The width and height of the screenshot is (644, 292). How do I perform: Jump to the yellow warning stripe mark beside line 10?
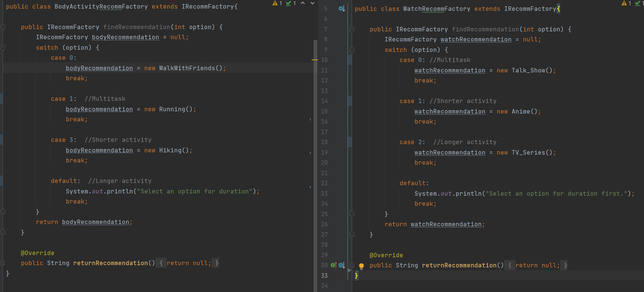(315, 60)
